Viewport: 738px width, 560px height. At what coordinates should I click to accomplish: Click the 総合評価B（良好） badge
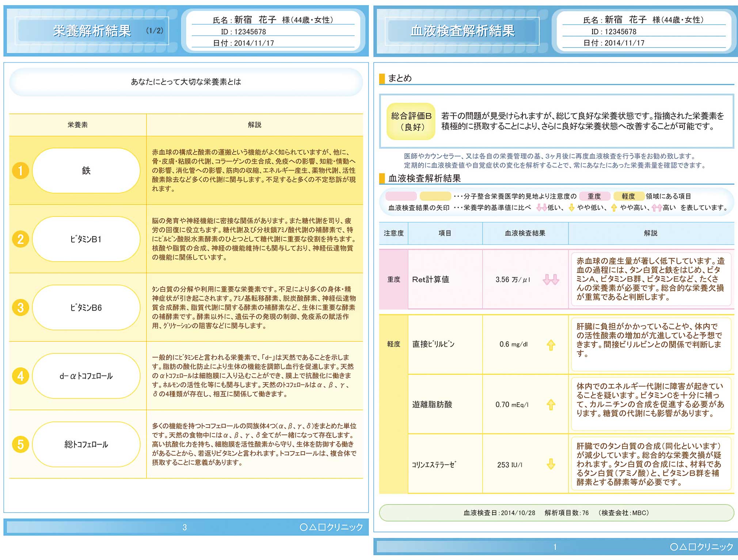[411, 122]
